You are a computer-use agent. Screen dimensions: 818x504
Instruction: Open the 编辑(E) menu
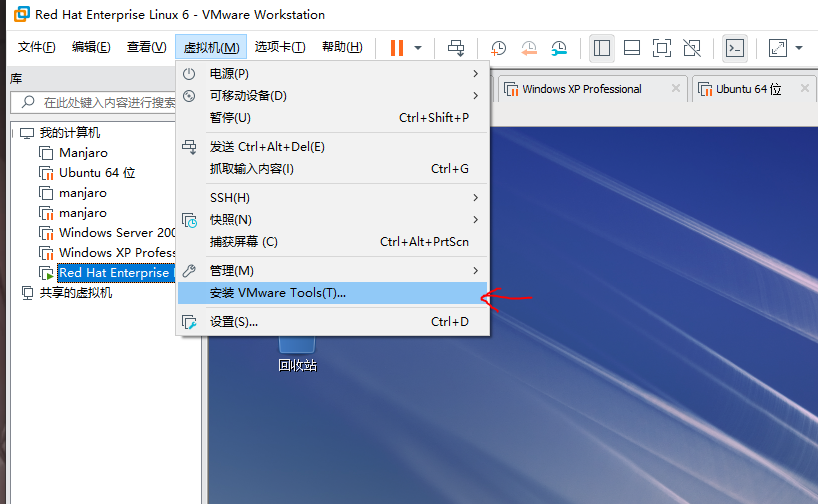pos(91,47)
